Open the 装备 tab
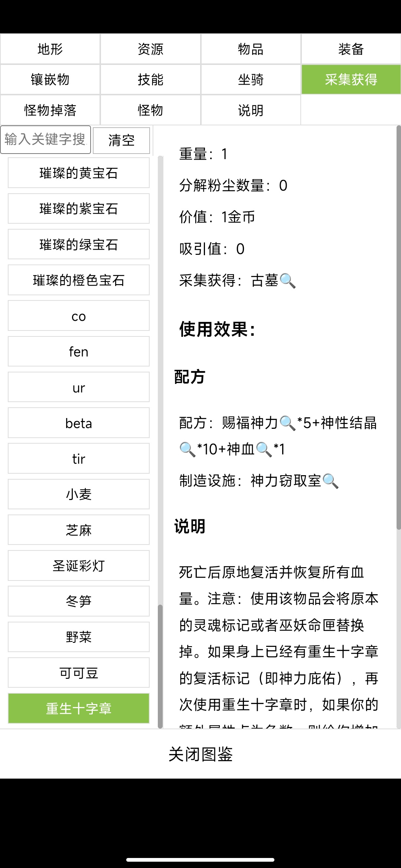401x868 pixels. pos(351,49)
